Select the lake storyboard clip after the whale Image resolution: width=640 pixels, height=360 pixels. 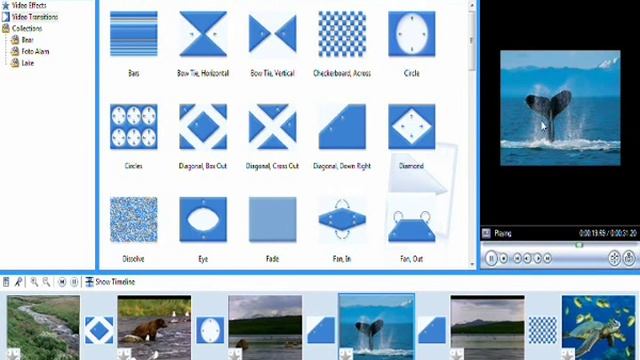click(487, 327)
